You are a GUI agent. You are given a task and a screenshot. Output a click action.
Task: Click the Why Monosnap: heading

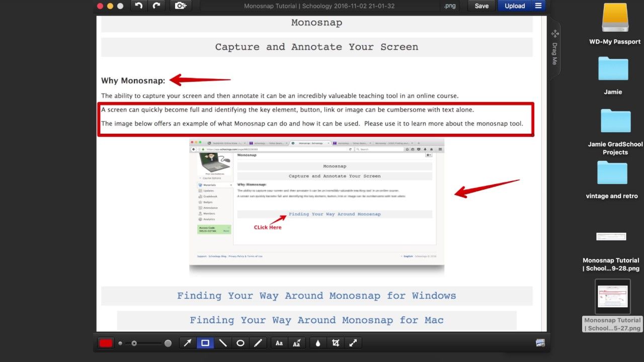[133, 80]
